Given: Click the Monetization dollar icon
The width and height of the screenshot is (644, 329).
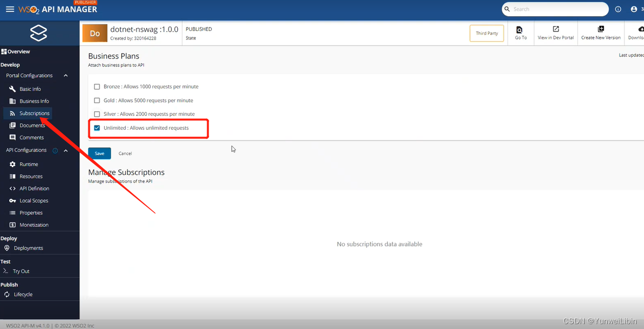Looking at the screenshot, I should [13, 225].
